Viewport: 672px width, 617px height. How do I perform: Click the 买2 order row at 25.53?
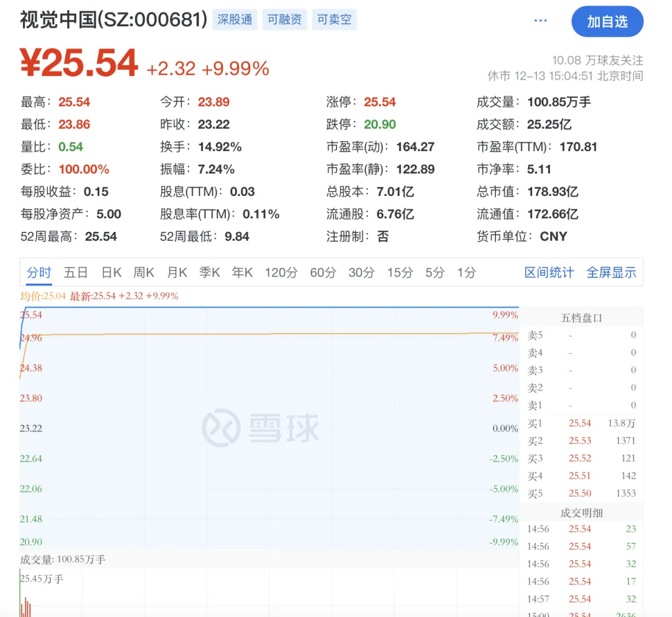(582, 441)
